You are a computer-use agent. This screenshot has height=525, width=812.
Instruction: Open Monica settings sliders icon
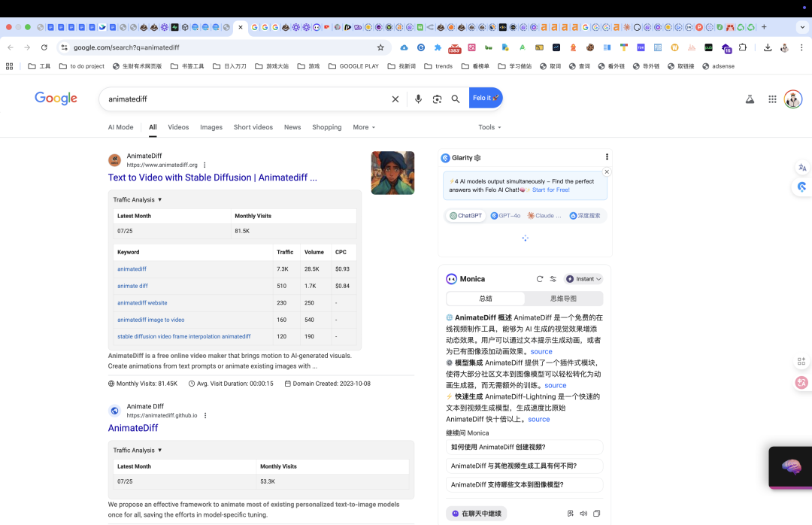553,279
